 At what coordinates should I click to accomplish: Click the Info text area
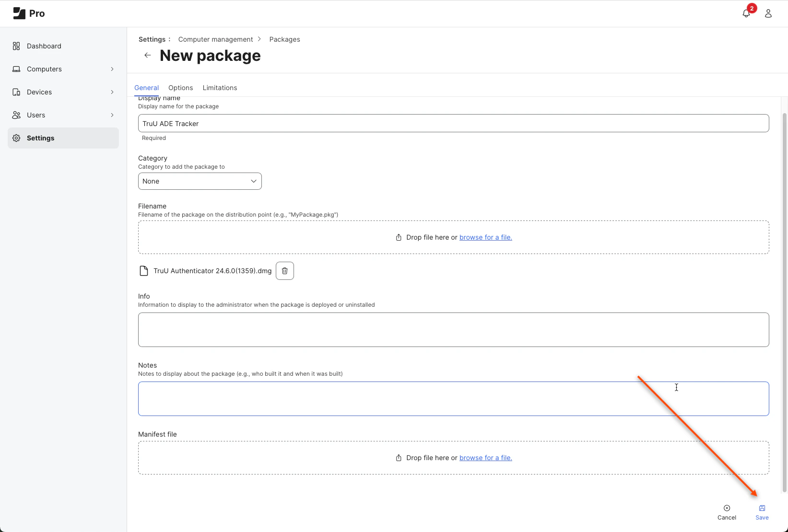[454, 330]
